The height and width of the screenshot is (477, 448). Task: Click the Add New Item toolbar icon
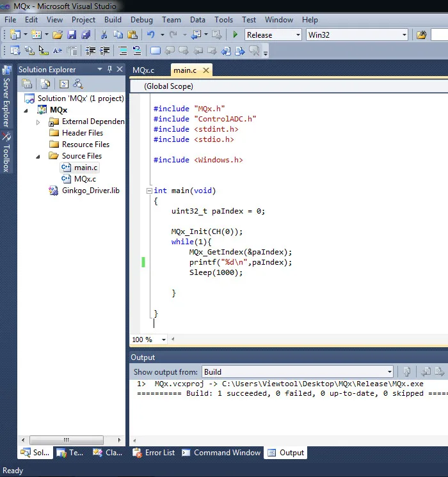(36, 35)
